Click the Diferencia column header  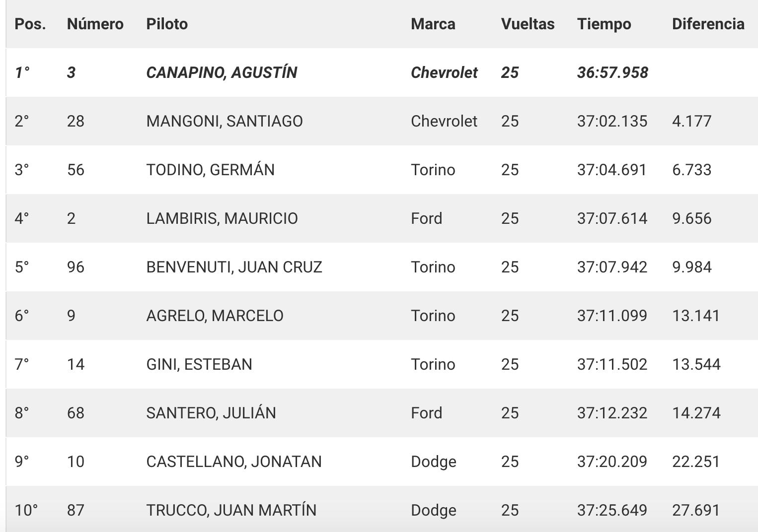click(708, 24)
